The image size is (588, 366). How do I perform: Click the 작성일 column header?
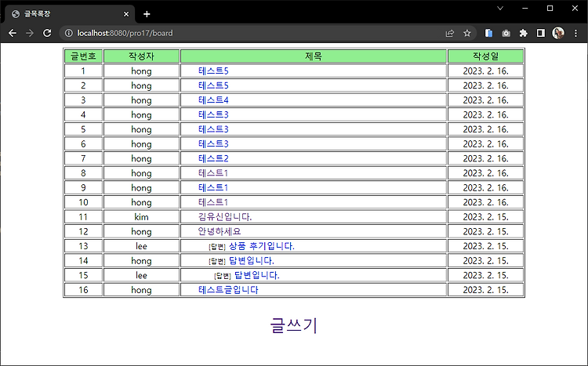coord(485,56)
